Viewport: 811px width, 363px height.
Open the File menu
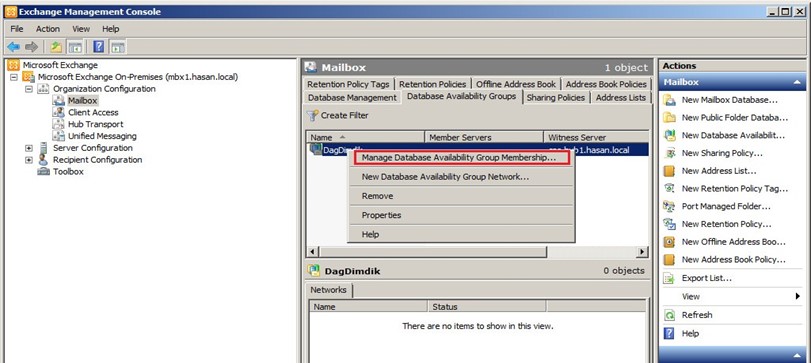(x=17, y=29)
